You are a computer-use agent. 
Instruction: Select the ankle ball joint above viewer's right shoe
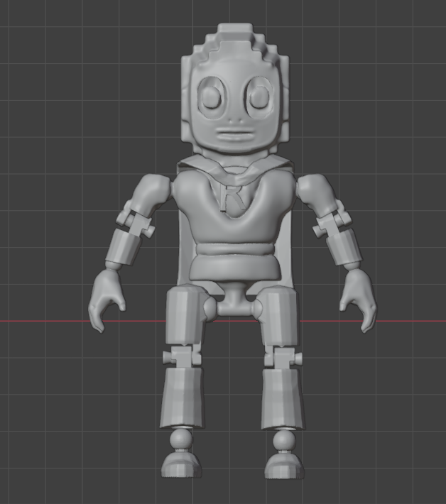pos(284,440)
